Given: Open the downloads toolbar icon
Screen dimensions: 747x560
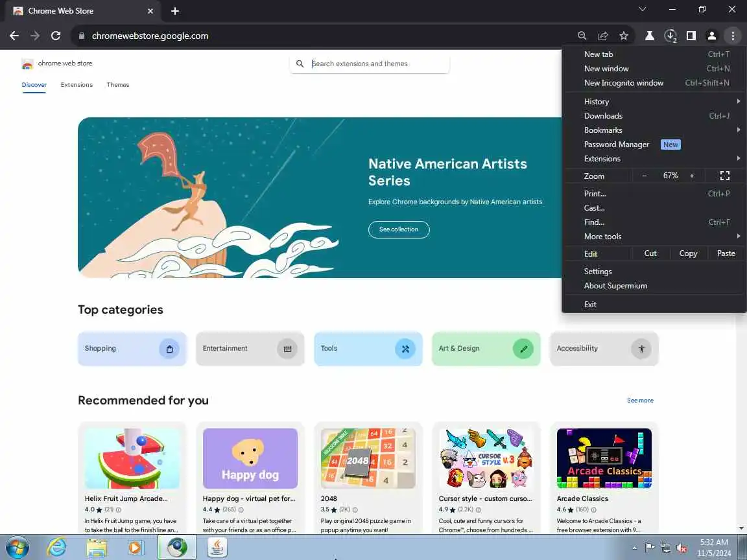Looking at the screenshot, I should point(670,36).
